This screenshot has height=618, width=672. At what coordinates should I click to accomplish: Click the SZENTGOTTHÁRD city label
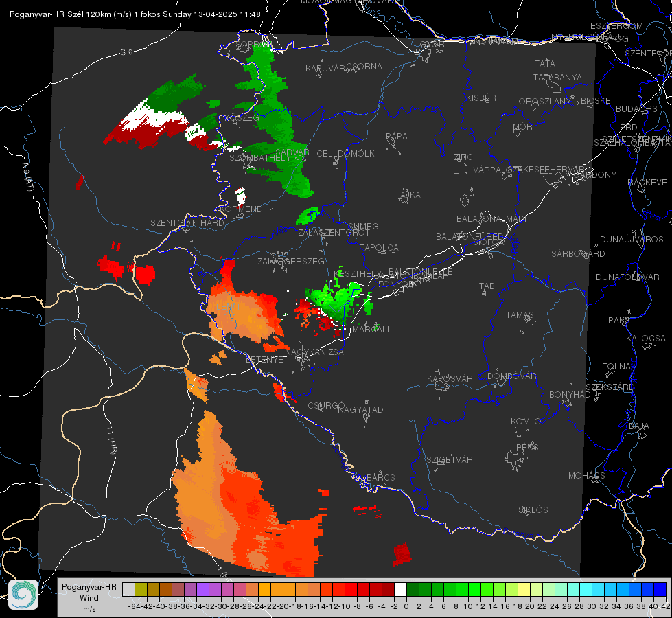pos(187,222)
